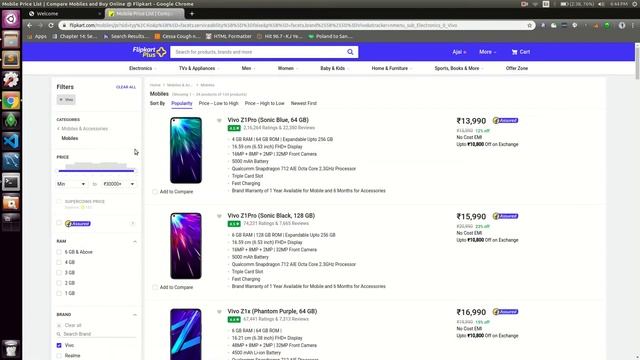Open Vivo Z1x (Phantom Purple, 64 GB) title
Viewport: 640px width, 360px height.
272,311
